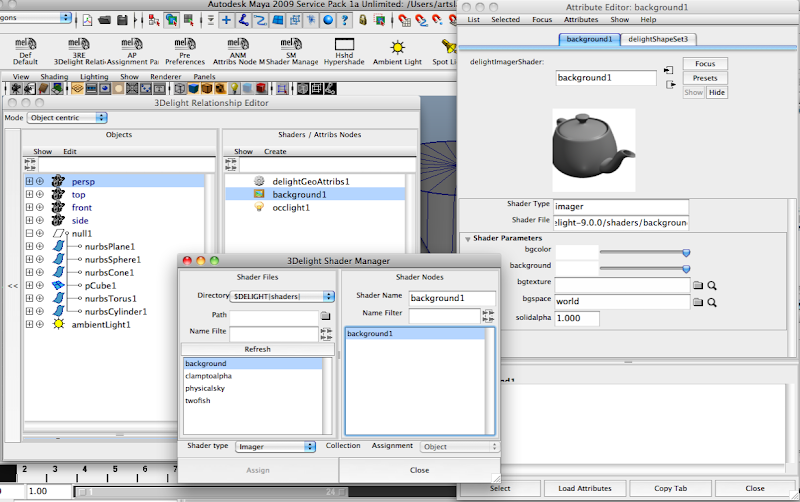The image size is (800, 502).
Task: Switch to the delightShapeSet3 tab
Action: pyautogui.click(x=658, y=39)
